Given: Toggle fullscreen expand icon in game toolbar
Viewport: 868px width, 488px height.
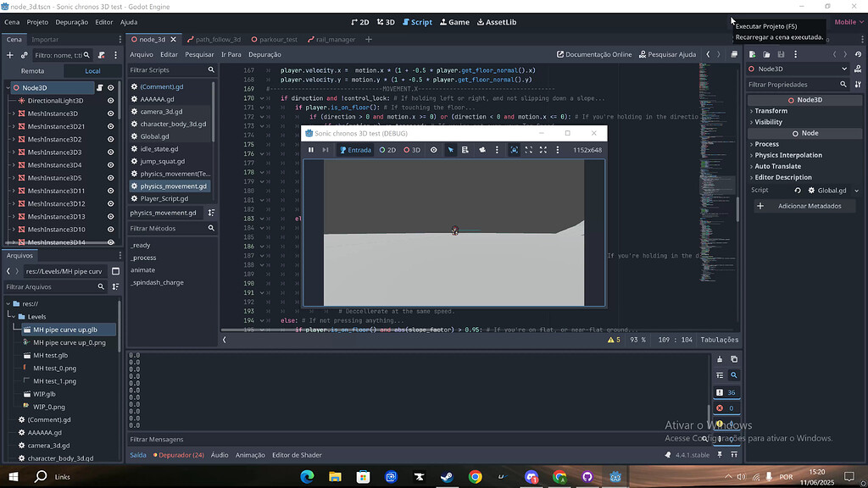Looking at the screenshot, I should [543, 150].
